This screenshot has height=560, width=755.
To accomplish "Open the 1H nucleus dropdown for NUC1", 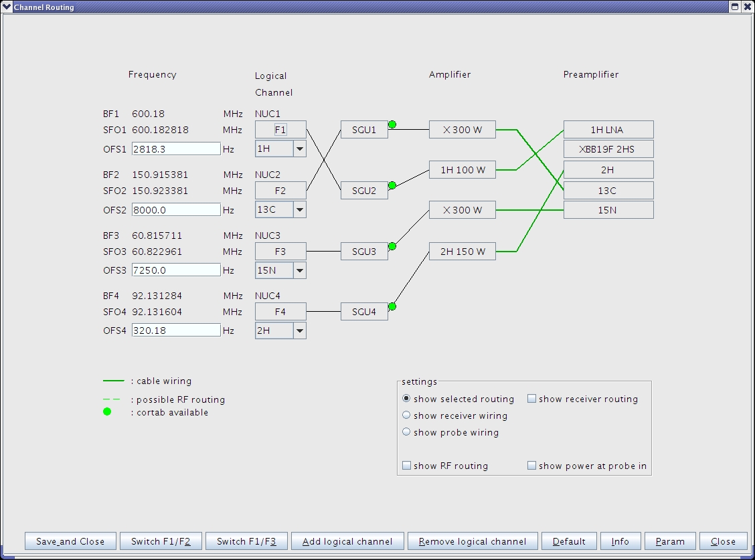I will pyautogui.click(x=299, y=149).
